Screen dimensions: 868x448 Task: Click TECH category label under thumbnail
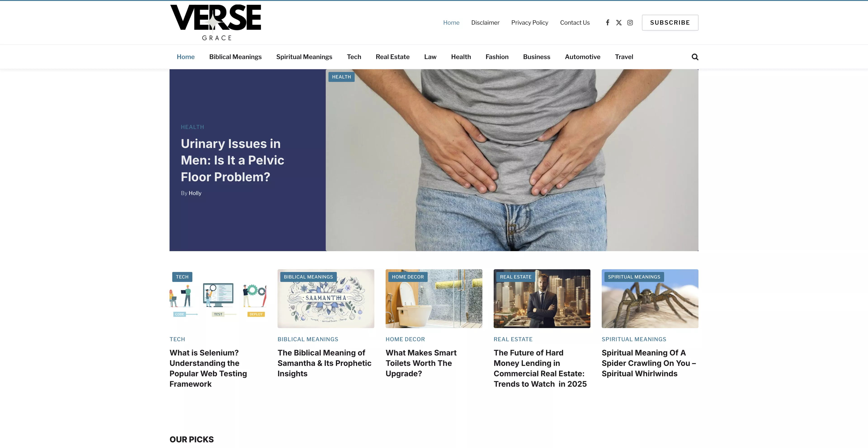[x=177, y=339]
